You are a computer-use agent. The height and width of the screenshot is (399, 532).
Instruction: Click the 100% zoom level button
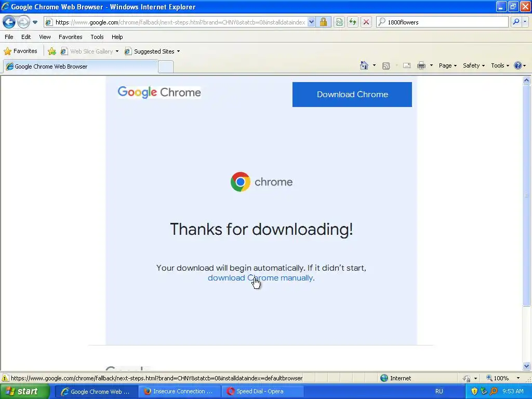(497, 378)
